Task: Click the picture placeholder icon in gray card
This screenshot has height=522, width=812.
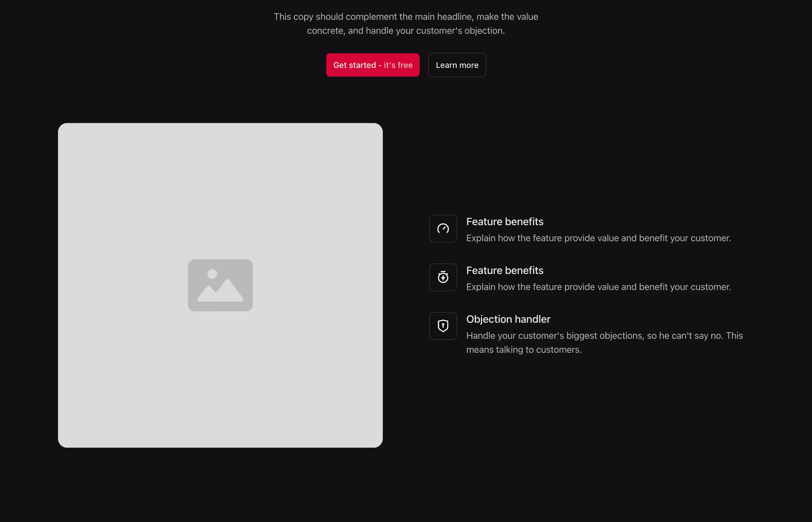Action: point(220,285)
